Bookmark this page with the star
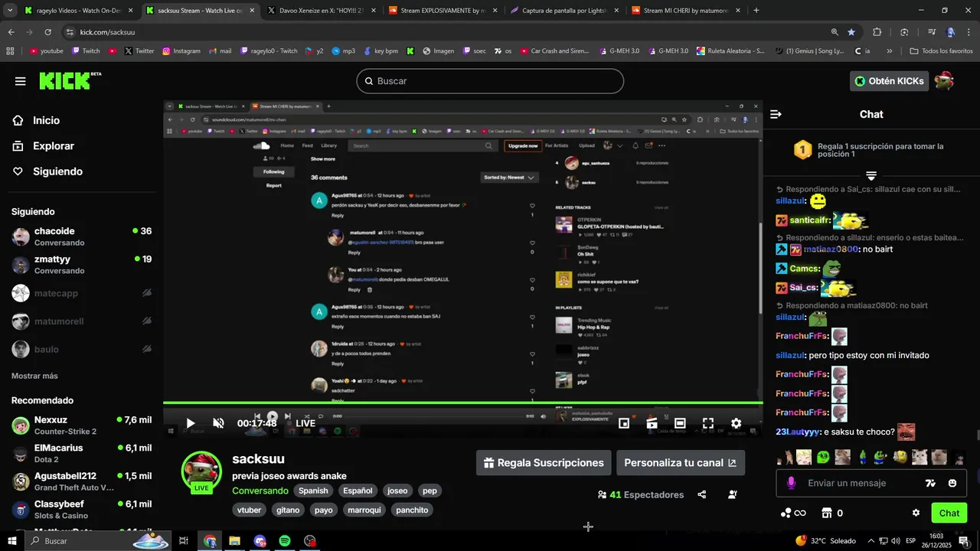Image resolution: width=980 pixels, height=551 pixels. (x=851, y=32)
